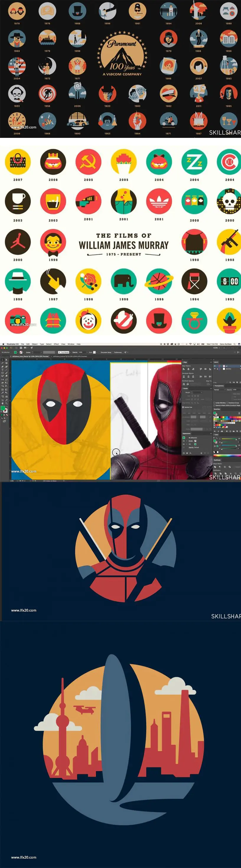The image size is (241, 868).
Task: Click the Opacity label in the control bar
Action: pos(74,352)
